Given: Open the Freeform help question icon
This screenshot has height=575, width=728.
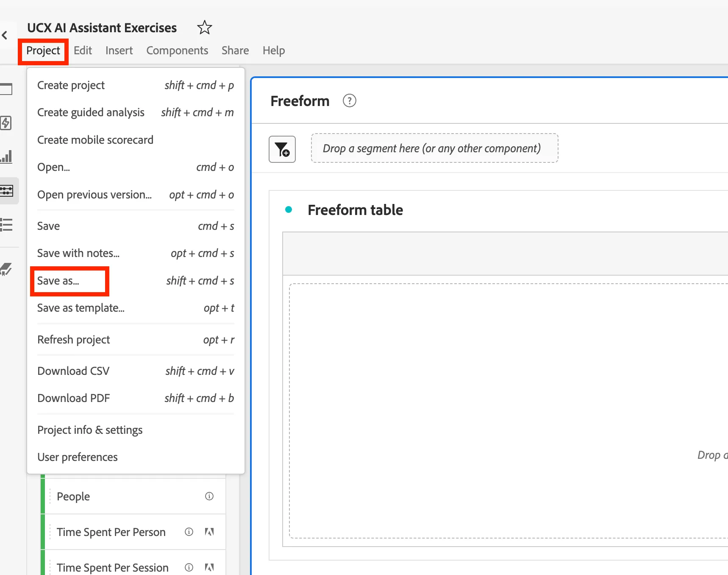Looking at the screenshot, I should (x=349, y=101).
